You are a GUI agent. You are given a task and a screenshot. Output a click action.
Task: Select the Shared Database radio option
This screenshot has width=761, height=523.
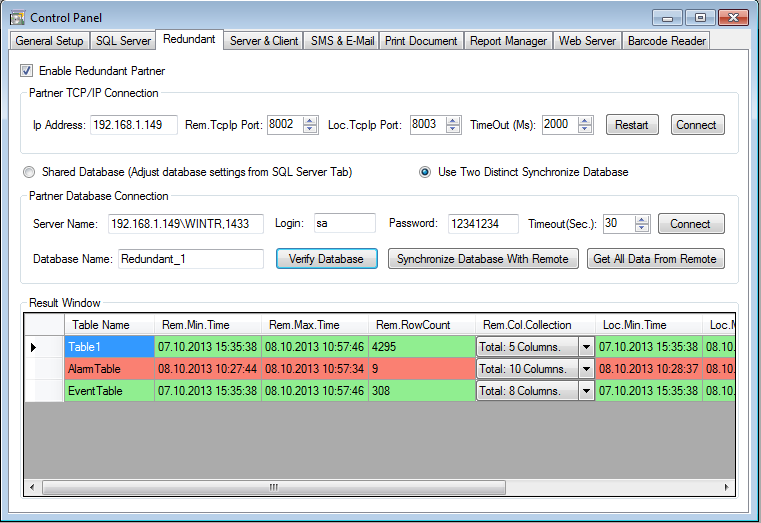[29, 172]
